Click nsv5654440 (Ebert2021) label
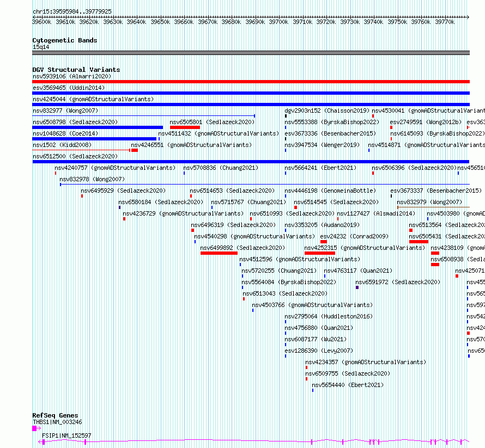 click(348, 385)
